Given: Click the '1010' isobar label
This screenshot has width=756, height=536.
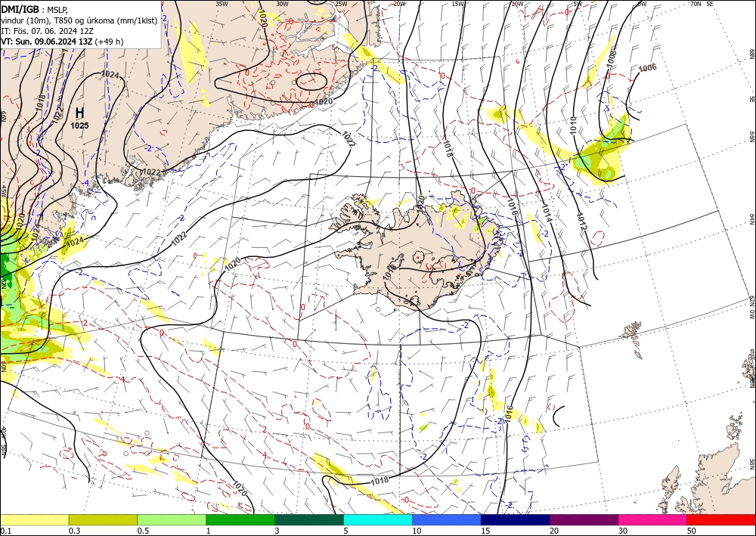Looking at the screenshot, I should click(573, 125).
